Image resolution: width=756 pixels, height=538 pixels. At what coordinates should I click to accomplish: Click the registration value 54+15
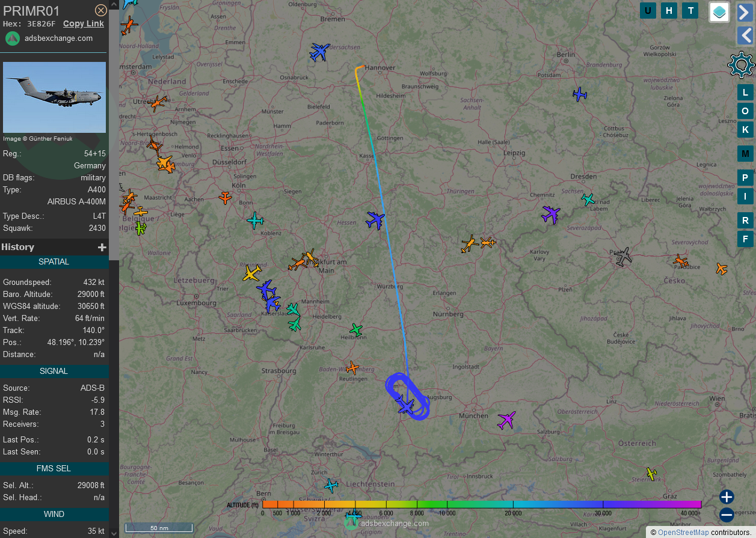pyautogui.click(x=95, y=154)
